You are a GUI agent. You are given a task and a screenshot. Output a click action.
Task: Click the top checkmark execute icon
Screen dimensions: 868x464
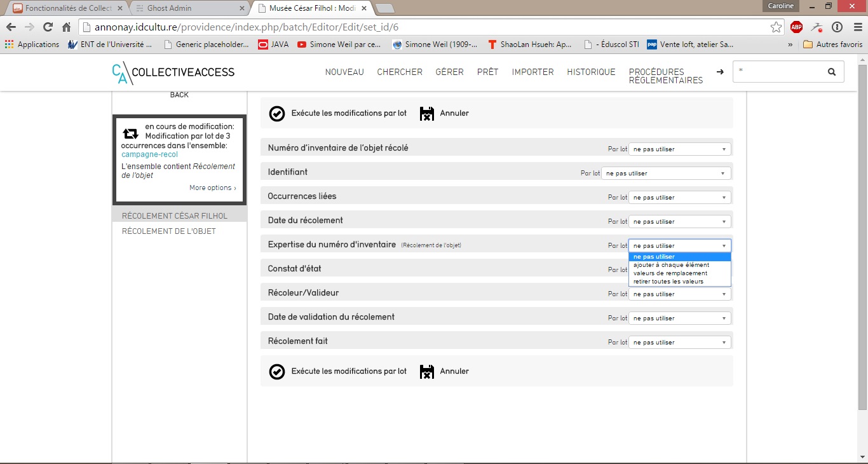click(277, 114)
